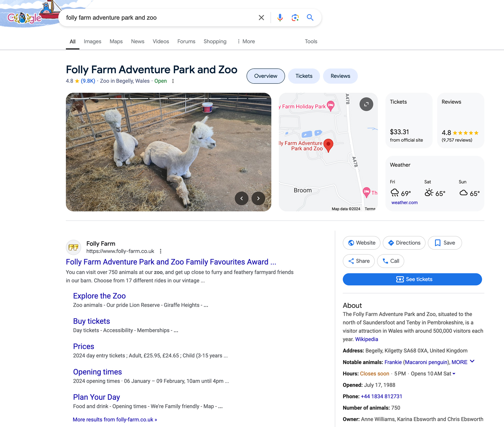
Task: Activate voice search with the microphone icon
Action: coord(280,17)
